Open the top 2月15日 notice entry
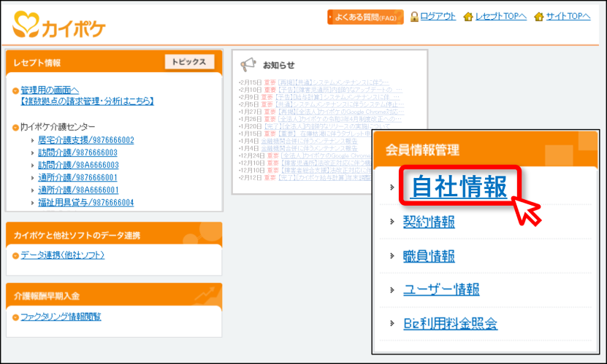607x364 pixels. pos(333,82)
